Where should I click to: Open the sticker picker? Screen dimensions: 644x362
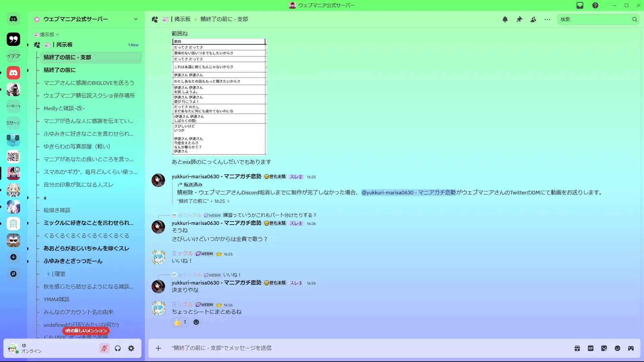[x=604, y=348]
